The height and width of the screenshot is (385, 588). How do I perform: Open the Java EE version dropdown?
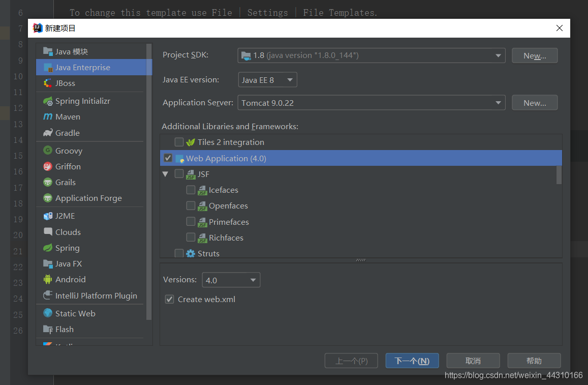click(x=267, y=79)
